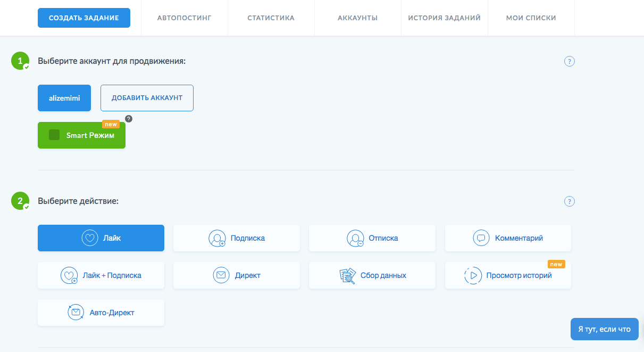Click the Сбор данных icon
Viewport: 644px width, 352px height.
(347, 275)
